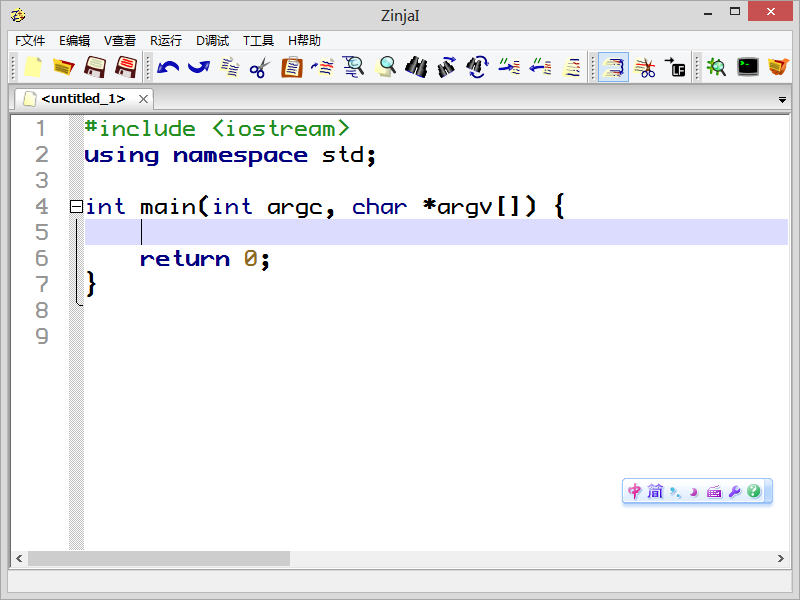This screenshot has width=800, height=600.
Task: Open the E编辑 menu
Action: [x=74, y=40]
